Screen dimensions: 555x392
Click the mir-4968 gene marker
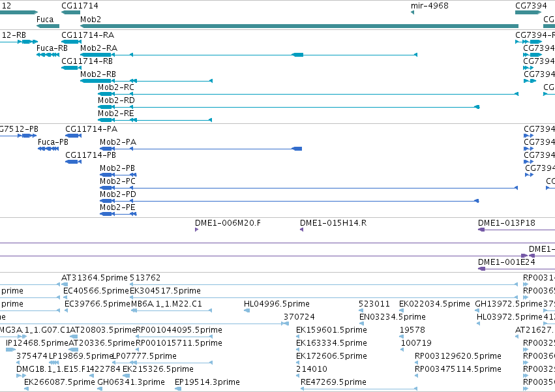412,13
